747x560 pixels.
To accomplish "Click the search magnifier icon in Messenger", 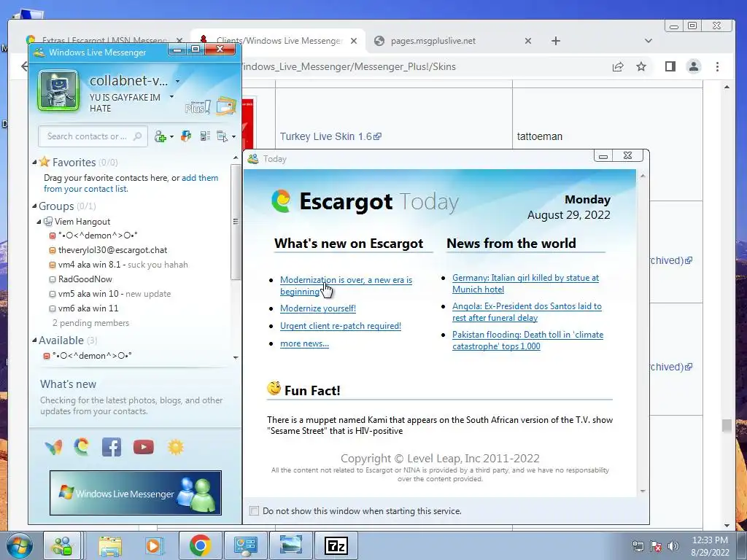I will [137, 136].
